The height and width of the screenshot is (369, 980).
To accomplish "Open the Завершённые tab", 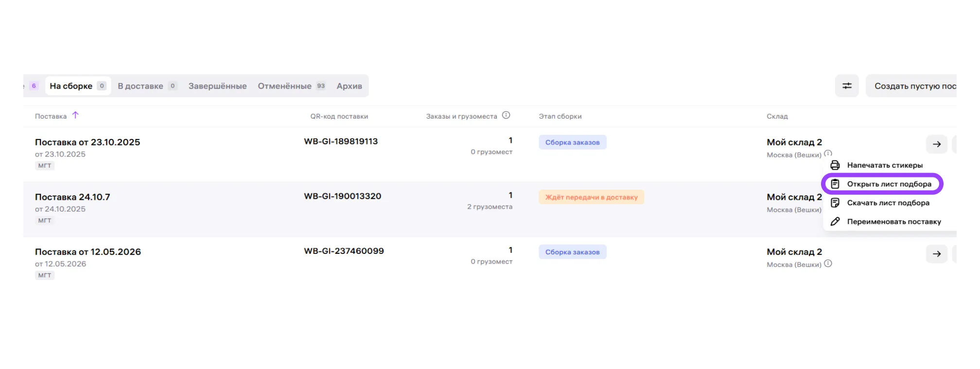I will pos(217,86).
